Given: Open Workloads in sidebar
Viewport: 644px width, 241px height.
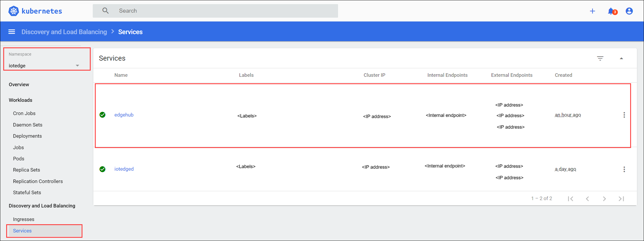Looking at the screenshot, I should [21, 100].
